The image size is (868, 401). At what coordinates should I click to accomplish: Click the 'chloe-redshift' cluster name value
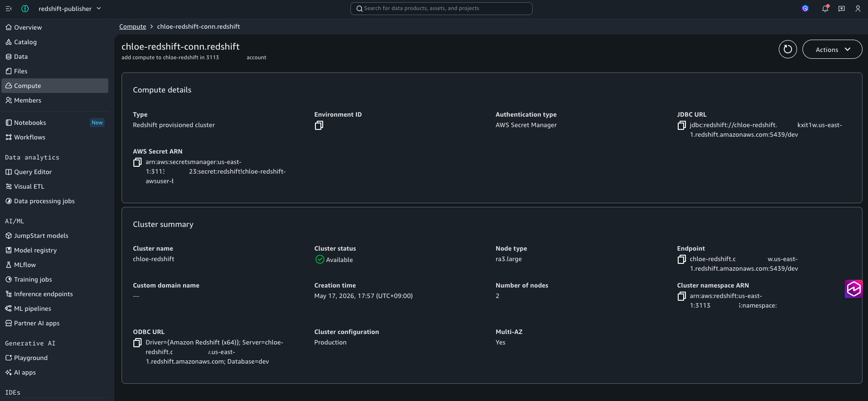[x=153, y=259]
